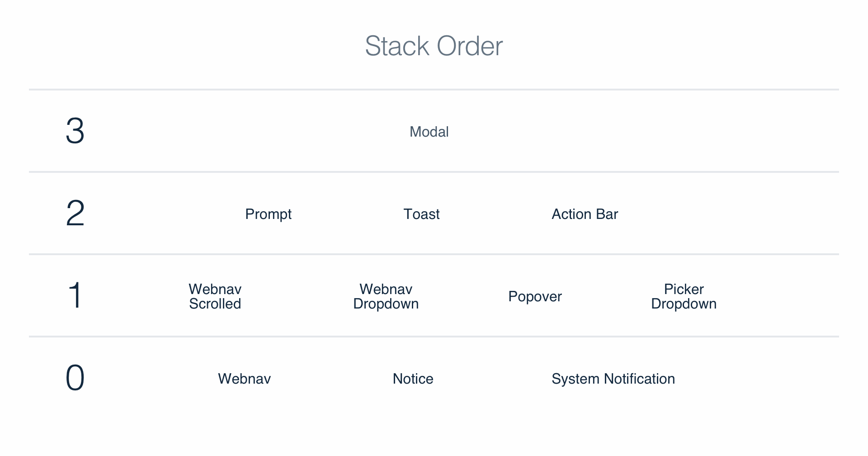The image size is (868, 456).
Task: Click the divider between Popover and Notice rows
Action: coord(434,337)
